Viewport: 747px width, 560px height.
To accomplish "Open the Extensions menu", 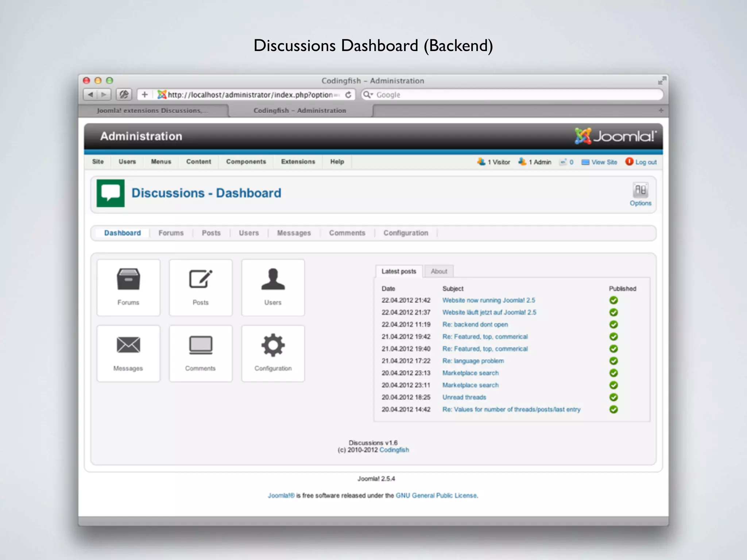I will tap(298, 162).
